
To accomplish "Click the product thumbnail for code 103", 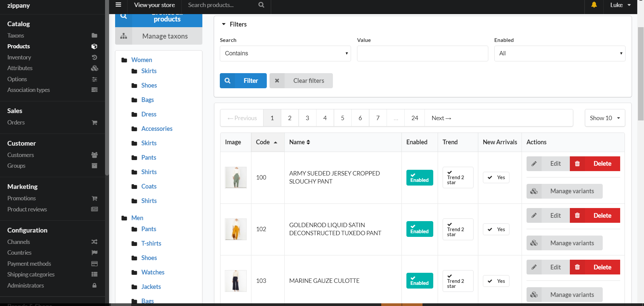I will click(x=236, y=281).
